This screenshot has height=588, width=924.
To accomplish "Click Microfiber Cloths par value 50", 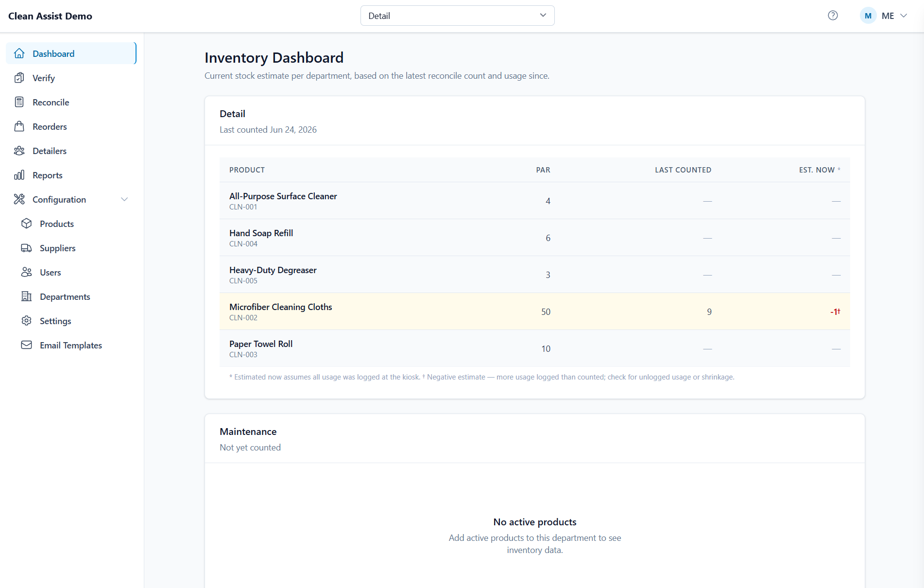I will pyautogui.click(x=546, y=312).
